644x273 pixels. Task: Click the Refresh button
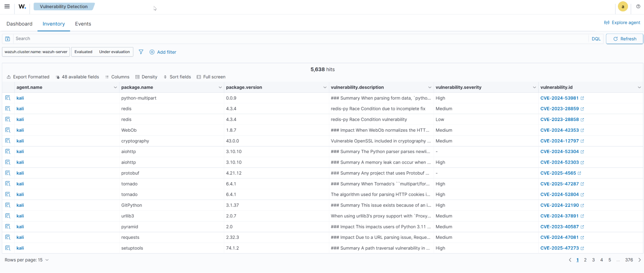[624, 39]
